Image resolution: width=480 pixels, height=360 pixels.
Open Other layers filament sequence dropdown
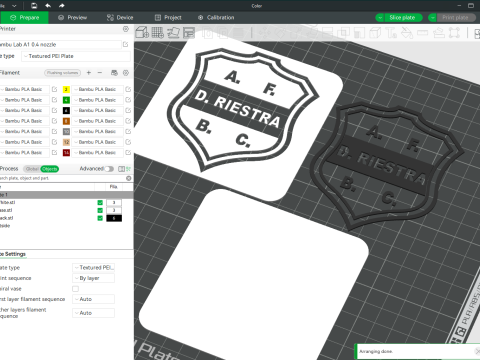pyautogui.click(x=94, y=313)
